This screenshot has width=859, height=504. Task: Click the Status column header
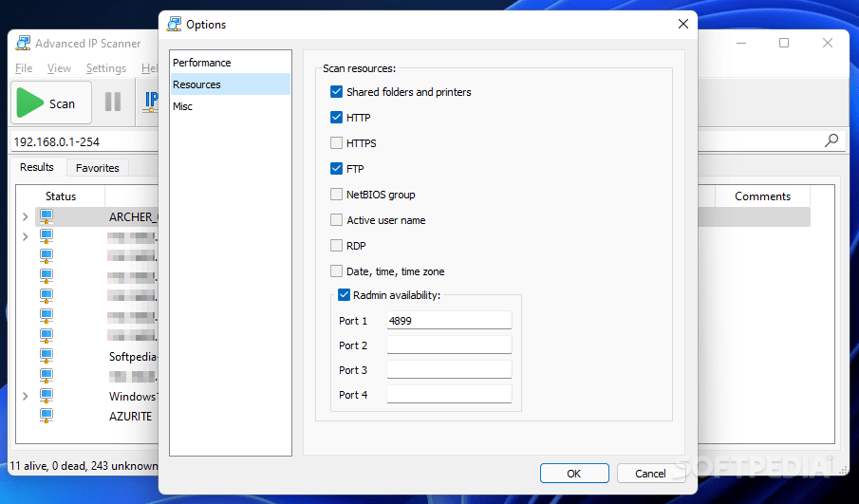coord(60,196)
